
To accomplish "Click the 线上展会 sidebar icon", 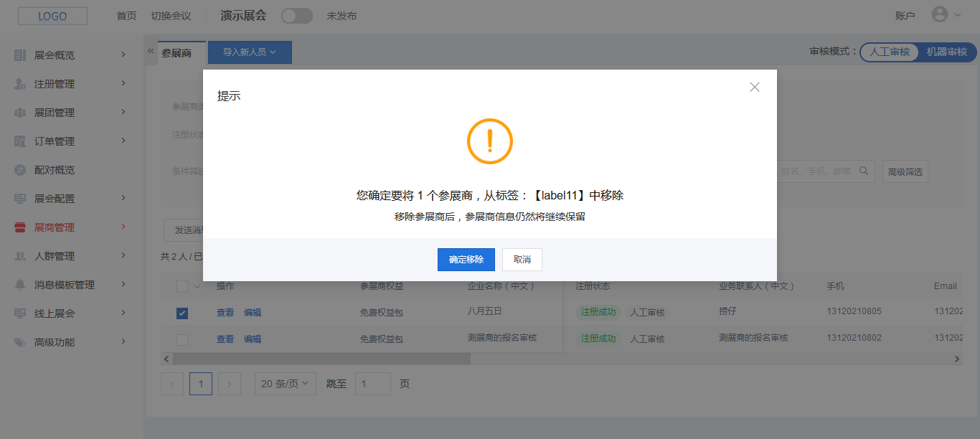I will (20, 313).
